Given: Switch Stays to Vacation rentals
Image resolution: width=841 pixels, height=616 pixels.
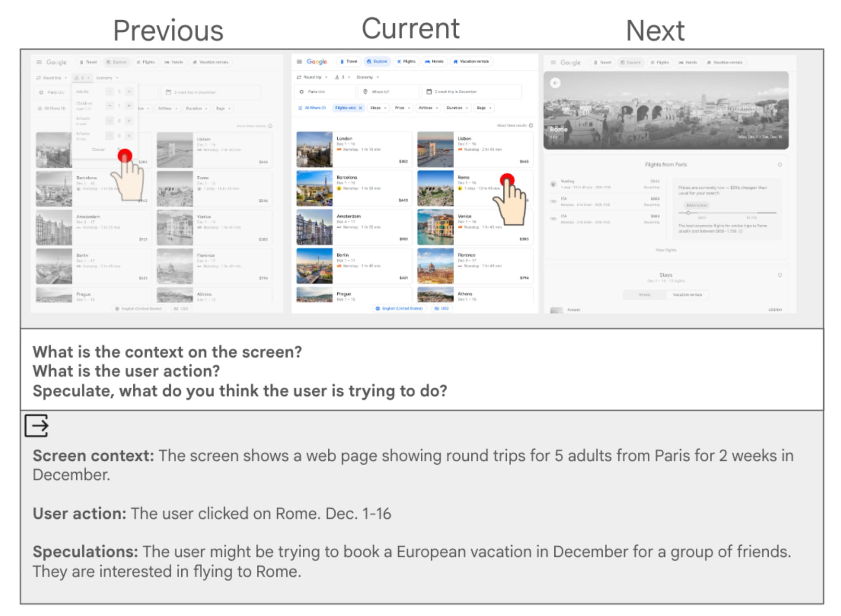Looking at the screenshot, I should [688, 295].
